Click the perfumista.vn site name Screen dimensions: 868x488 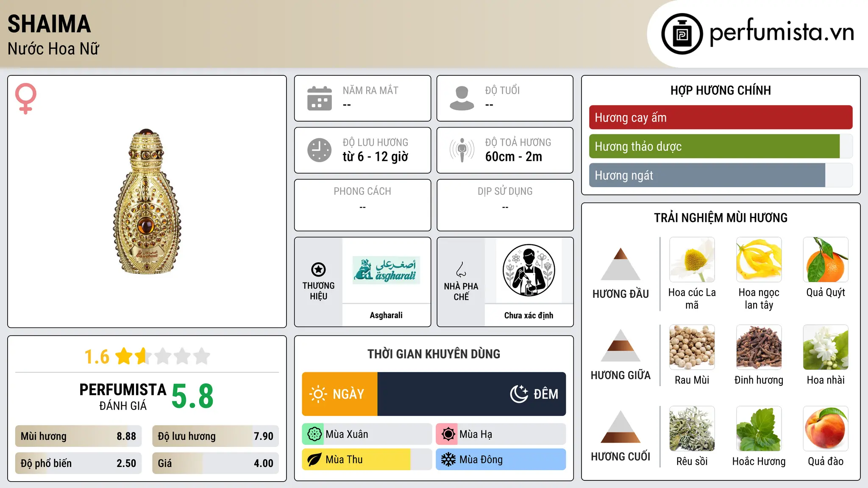pyautogui.click(x=782, y=32)
